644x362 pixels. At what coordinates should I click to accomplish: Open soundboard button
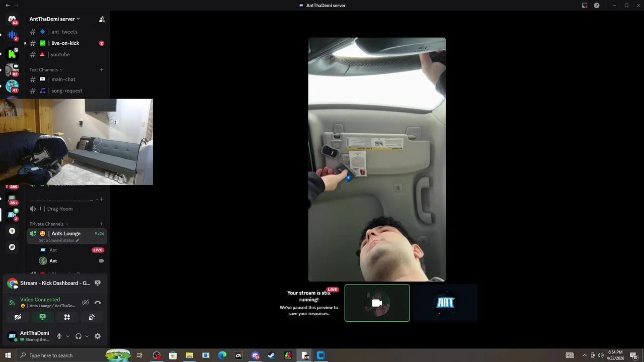[x=92, y=317]
